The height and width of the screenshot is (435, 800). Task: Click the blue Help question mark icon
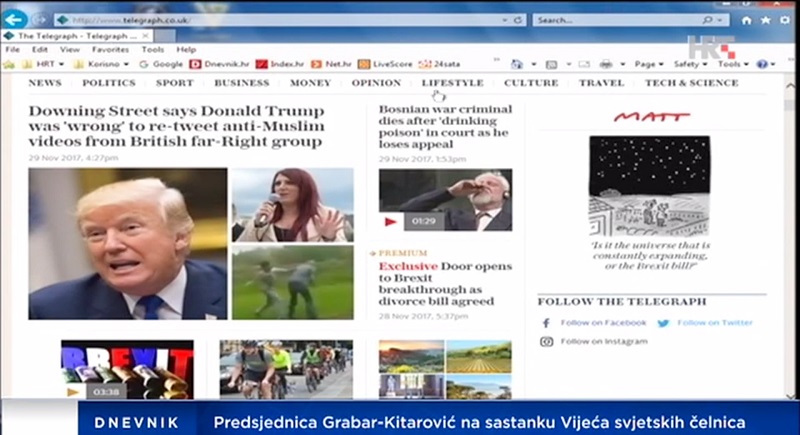[762, 64]
